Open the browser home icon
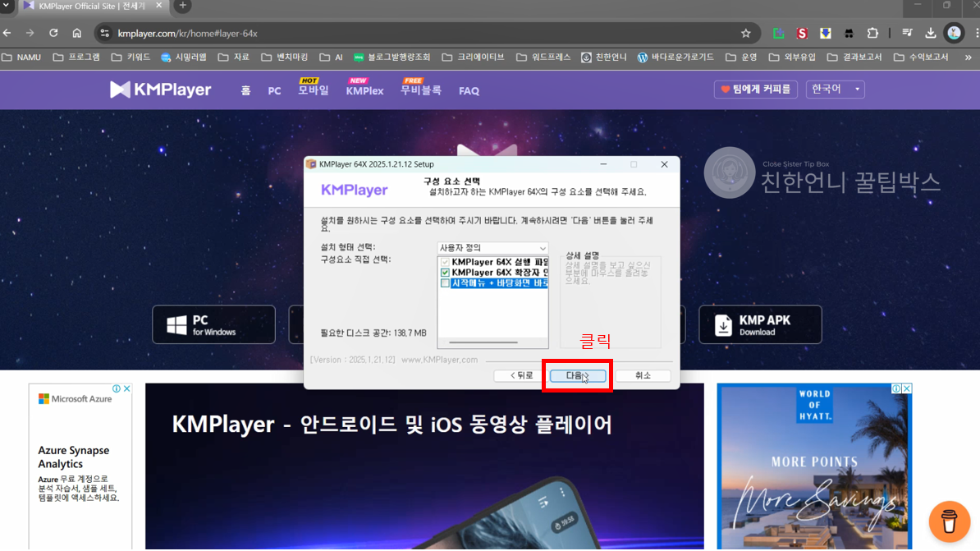The image size is (980, 551). pos(77,33)
